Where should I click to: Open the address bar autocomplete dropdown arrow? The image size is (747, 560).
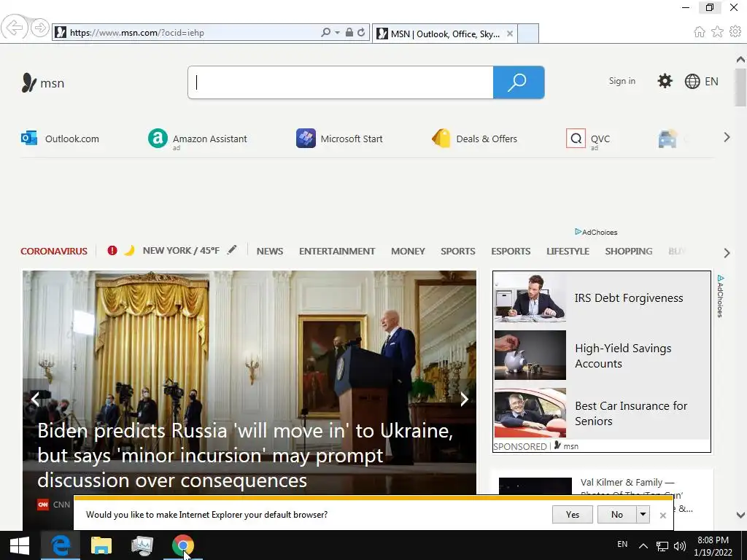337,32
